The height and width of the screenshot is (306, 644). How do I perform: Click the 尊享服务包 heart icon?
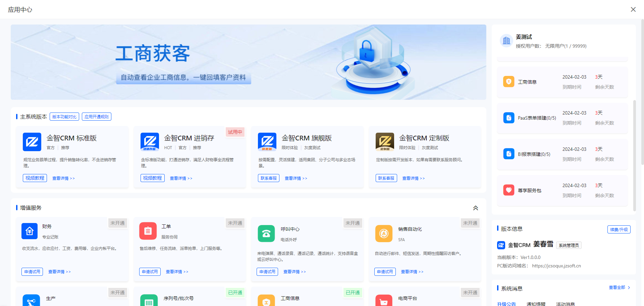[508, 190]
